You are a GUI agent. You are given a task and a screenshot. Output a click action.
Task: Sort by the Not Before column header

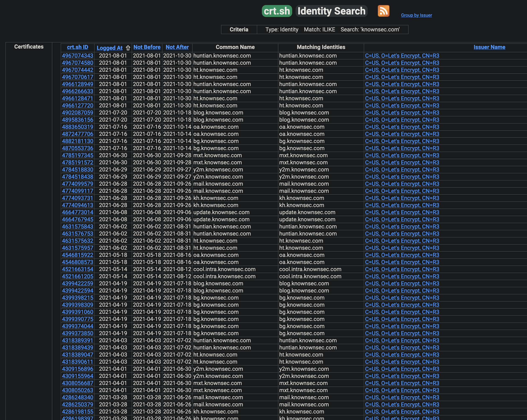tap(147, 47)
